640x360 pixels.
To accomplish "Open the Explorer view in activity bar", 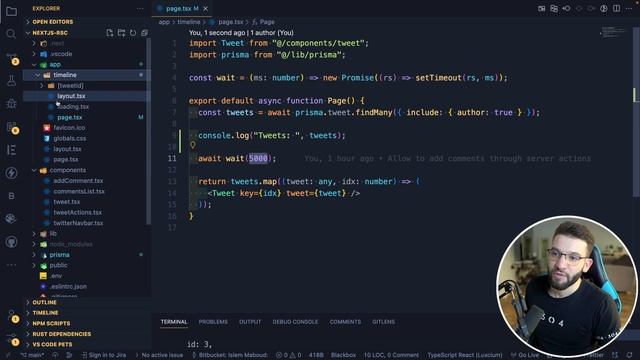I will click(x=11, y=11).
